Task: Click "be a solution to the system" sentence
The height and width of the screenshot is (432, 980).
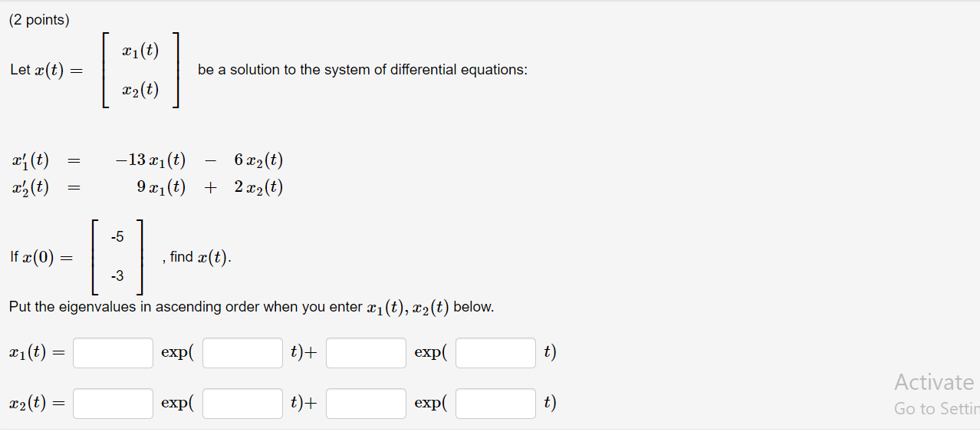Action: [x=362, y=70]
